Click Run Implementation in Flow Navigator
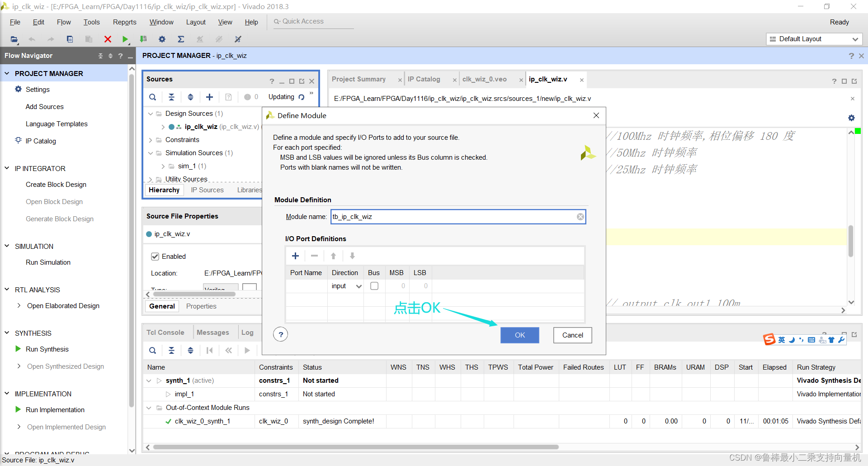Screen dimensions: 868x466 pos(55,410)
